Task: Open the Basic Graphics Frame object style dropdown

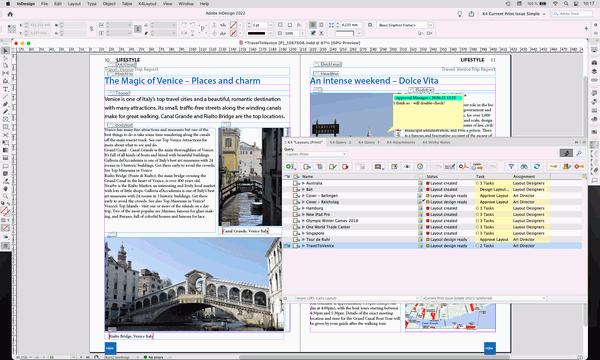Action: [430, 25]
